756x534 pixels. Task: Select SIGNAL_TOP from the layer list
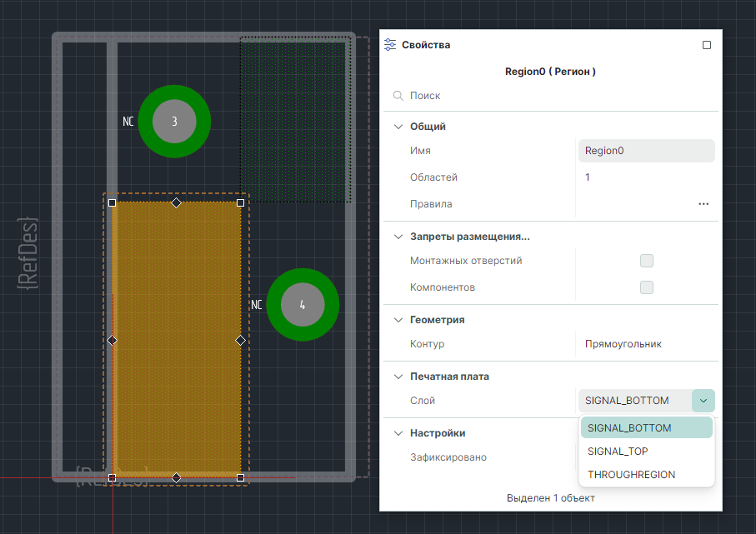[x=618, y=452]
